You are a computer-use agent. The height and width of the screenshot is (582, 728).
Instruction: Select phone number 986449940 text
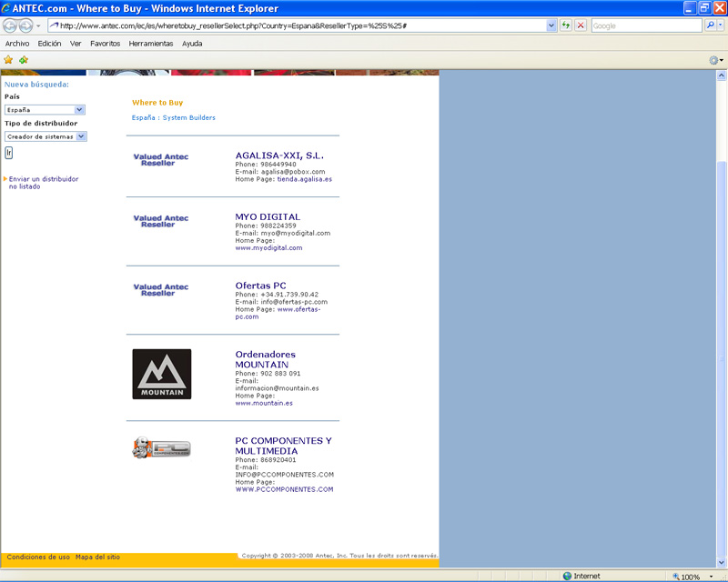click(x=278, y=165)
